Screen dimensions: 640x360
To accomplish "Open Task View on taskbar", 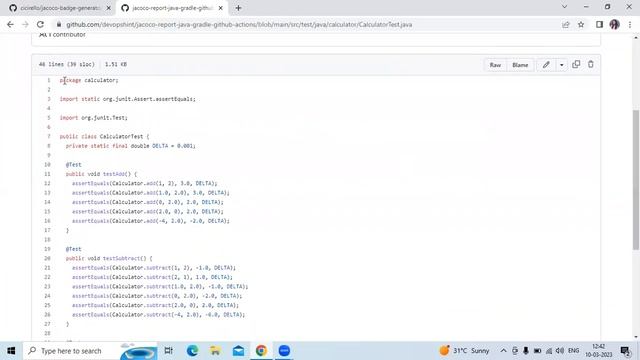I will pyautogui.click(x=168, y=351).
